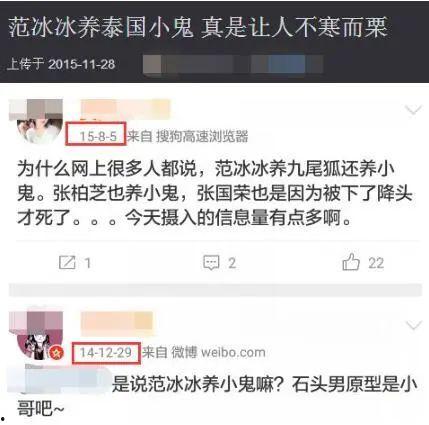Click the 15-8-5 post date

[x=98, y=136]
